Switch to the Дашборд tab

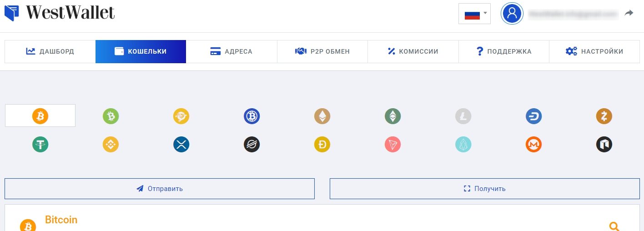(x=50, y=51)
